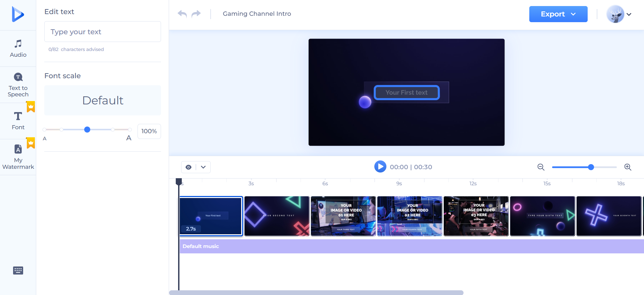
Task: Click the 3s timeline ruler mark
Action: [x=251, y=184]
